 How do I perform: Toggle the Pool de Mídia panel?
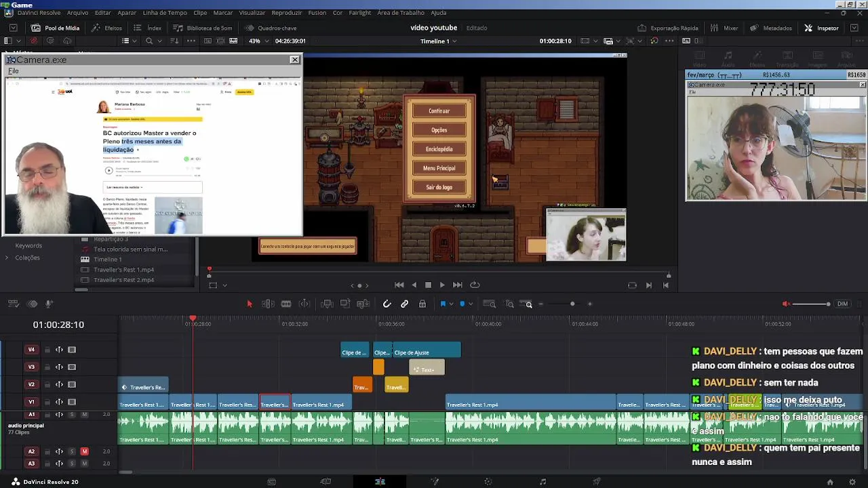[56, 28]
